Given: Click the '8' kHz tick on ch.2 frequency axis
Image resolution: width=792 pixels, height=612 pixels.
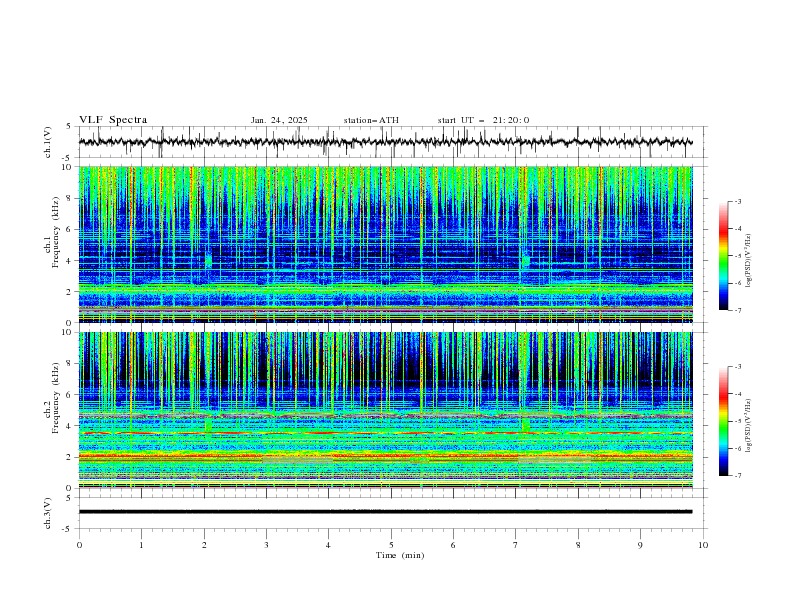Looking at the screenshot, I should pos(70,364).
